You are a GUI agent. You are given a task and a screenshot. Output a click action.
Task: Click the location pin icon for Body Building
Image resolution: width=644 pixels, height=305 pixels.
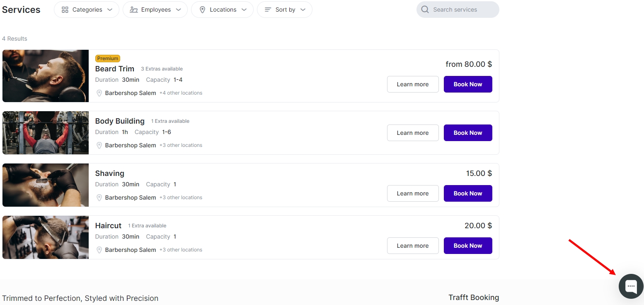(99, 146)
